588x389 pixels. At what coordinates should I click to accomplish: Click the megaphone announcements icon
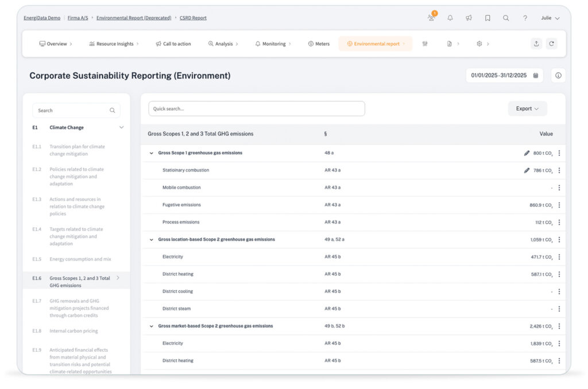pos(469,18)
